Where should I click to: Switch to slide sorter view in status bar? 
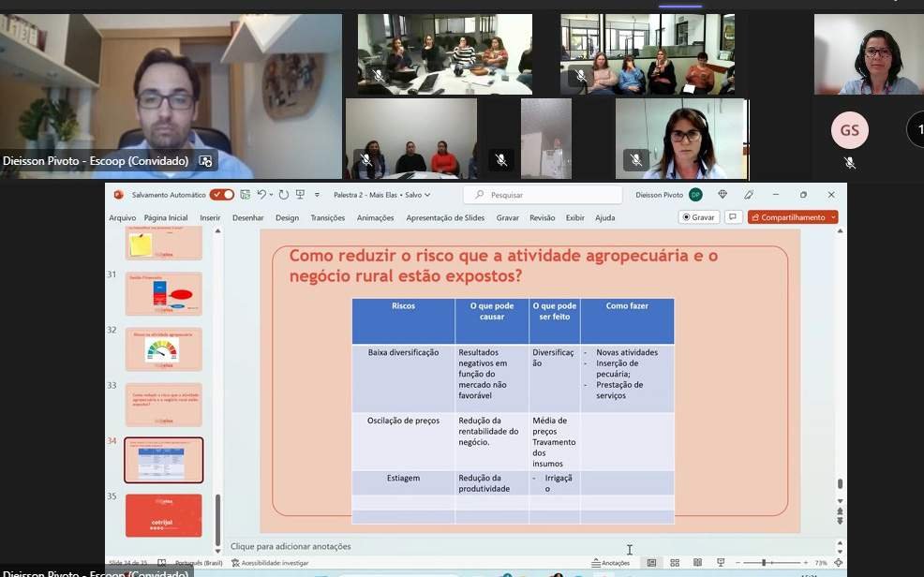click(675, 563)
